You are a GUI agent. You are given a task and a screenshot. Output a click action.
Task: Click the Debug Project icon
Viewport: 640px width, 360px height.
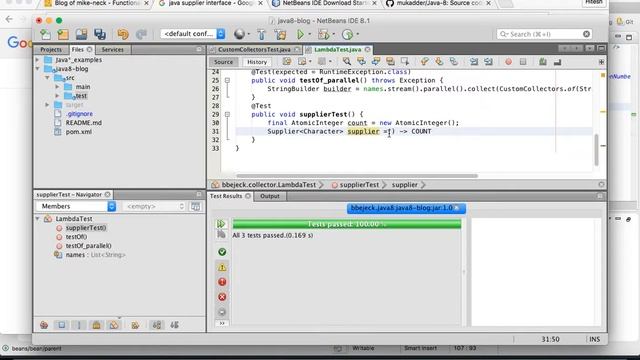coord(324,34)
